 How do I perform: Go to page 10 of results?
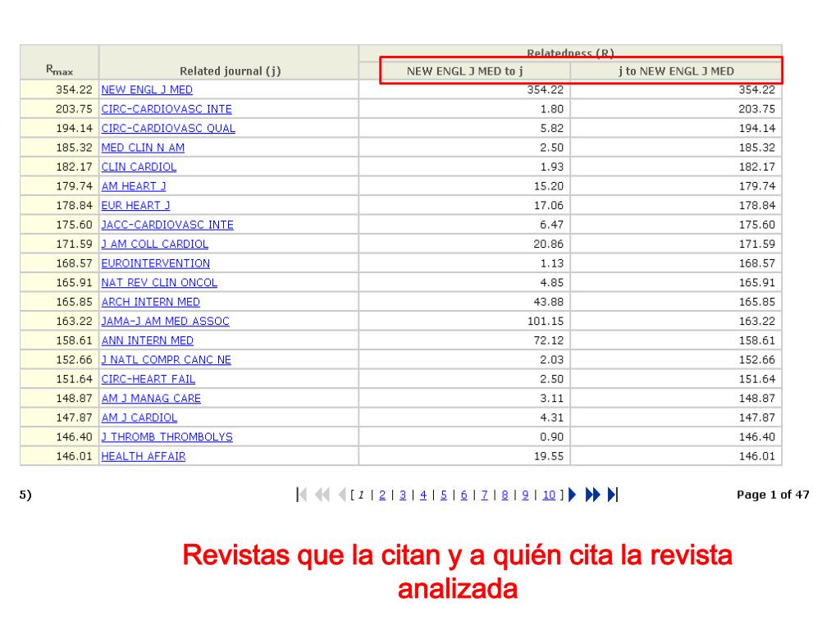point(549,495)
